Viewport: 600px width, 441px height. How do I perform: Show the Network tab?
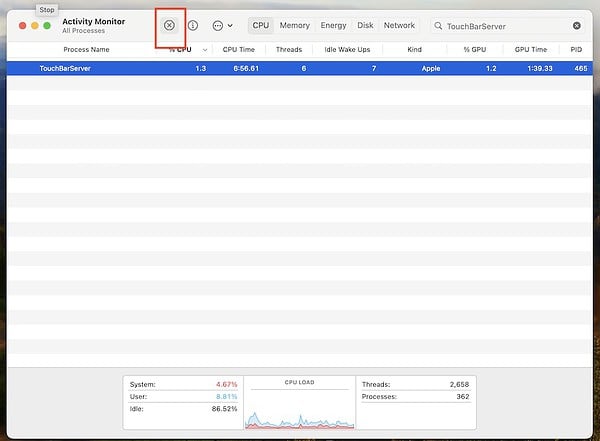point(399,25)
